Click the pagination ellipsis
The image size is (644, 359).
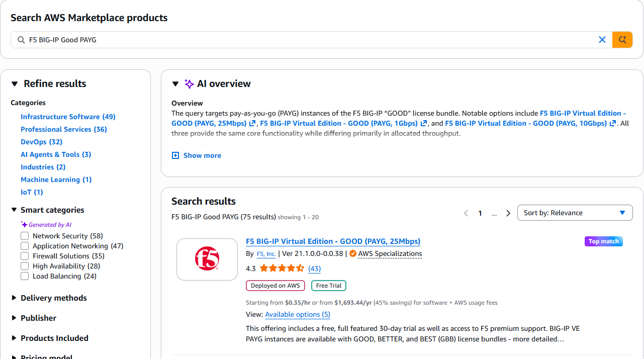(494, 213)
